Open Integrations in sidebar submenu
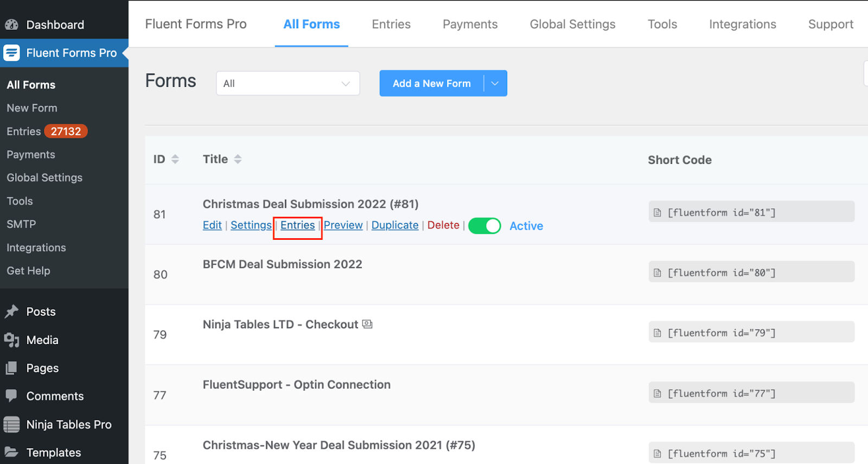The image size is (868, 464). pyautogui.click(x=36, y=247)
